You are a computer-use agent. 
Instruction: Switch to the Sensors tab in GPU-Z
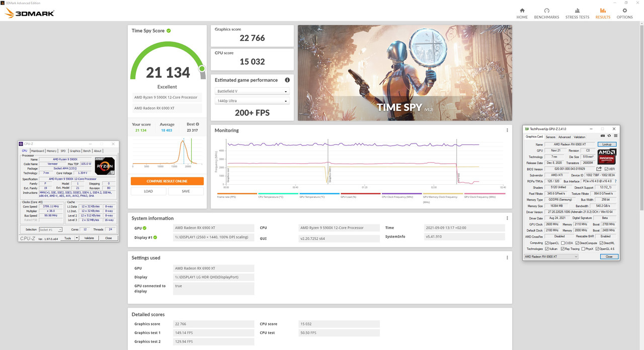coord(550,137)
